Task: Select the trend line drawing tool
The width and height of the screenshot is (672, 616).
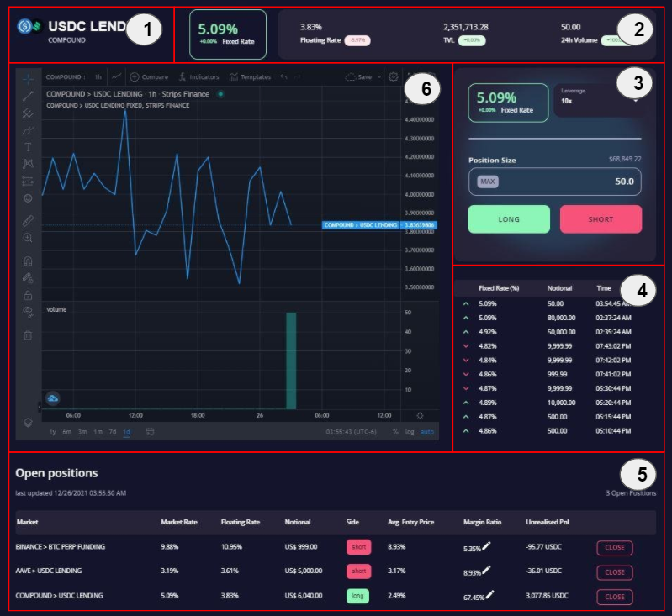Action: (x=29, y=96)
